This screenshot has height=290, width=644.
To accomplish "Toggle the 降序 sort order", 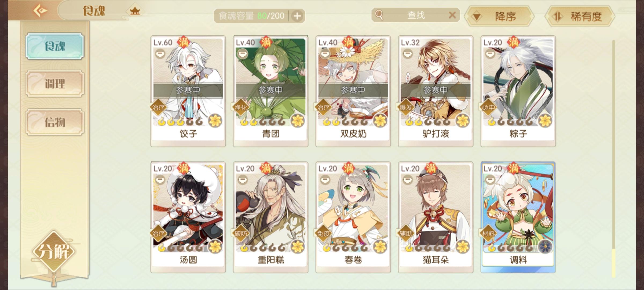I will tap(499, 17).
